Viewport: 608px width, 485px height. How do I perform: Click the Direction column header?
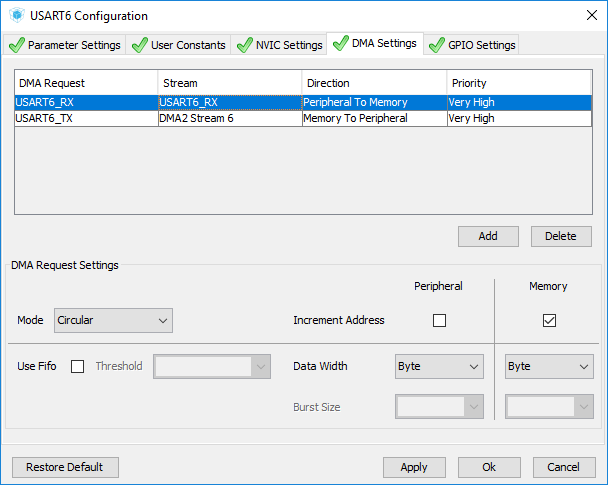point(375,83)
